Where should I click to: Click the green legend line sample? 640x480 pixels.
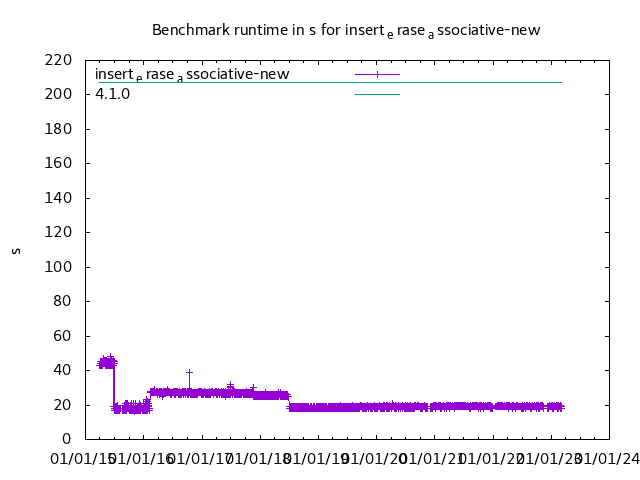377,94
